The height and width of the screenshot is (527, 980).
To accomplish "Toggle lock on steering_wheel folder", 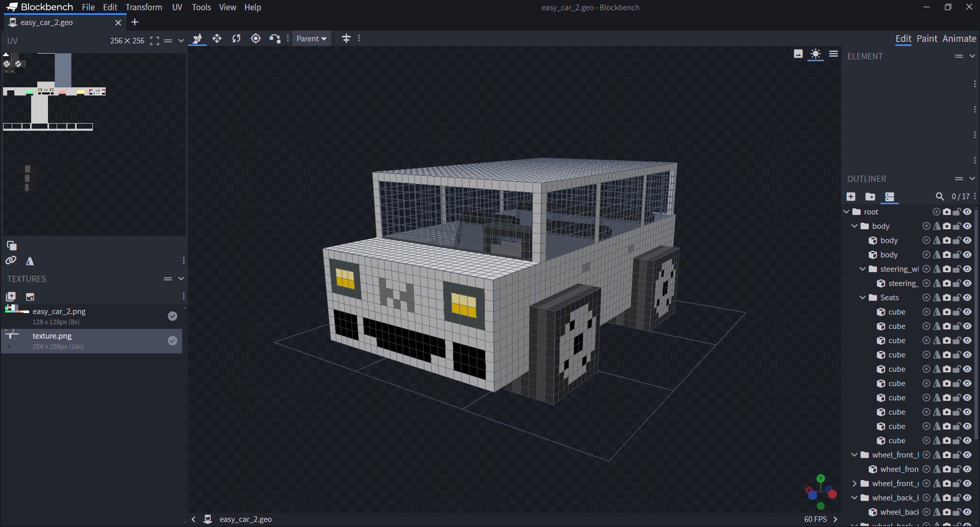I will 957,269.
